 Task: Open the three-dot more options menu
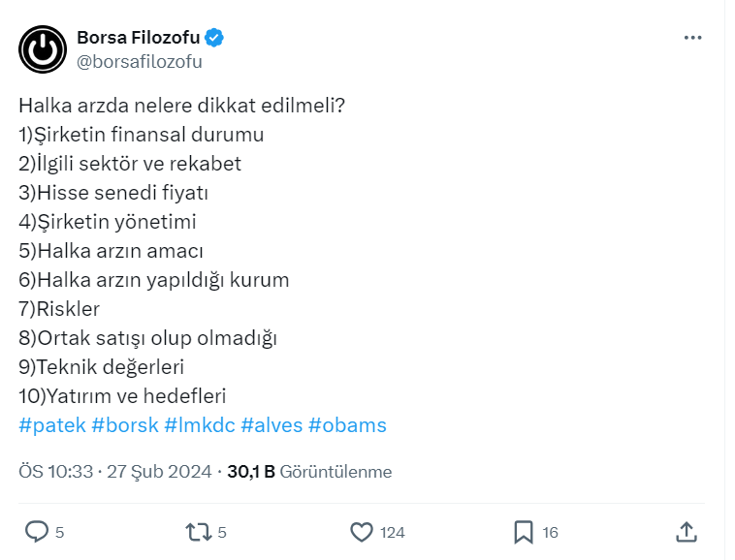click(x=692, y=38)
